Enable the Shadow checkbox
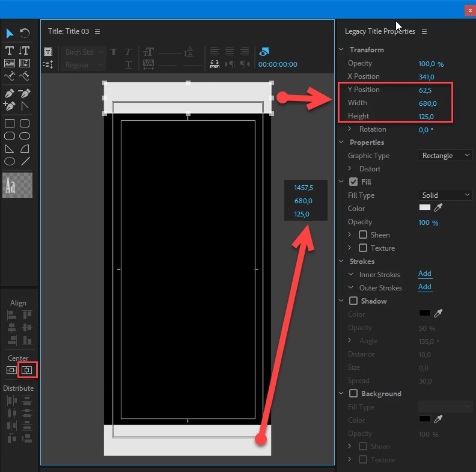Image resolution: width=476 pixels, height=472 pixels. pyautogui.click(x=353, y=301)
